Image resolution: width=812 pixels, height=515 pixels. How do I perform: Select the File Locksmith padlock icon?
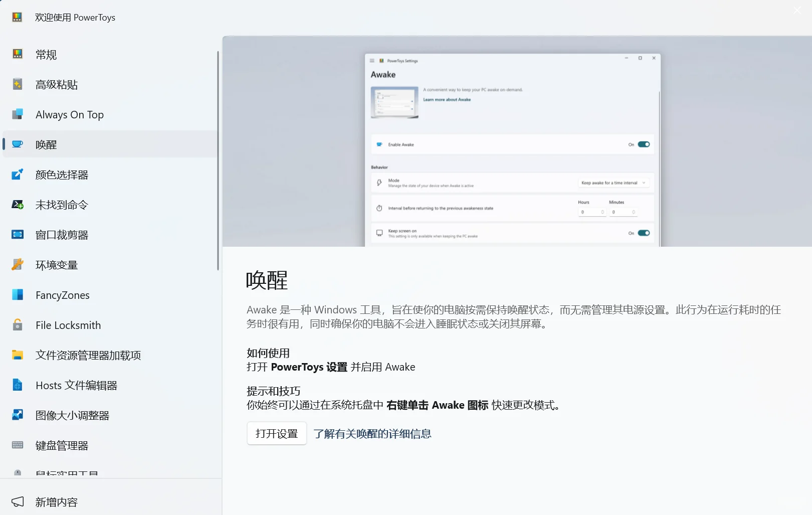coord(18,325)
